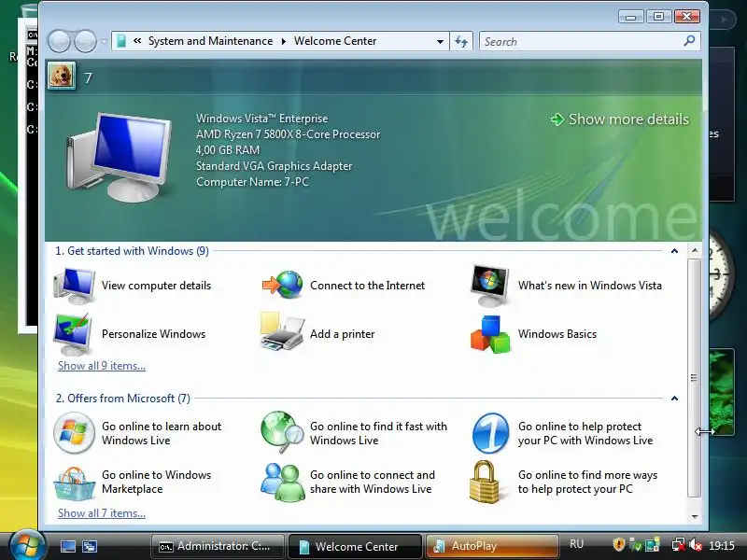Select the connect and share people icon
Image resolution: width=747 pixels, height=560 pixels.
tap(283, 482)
